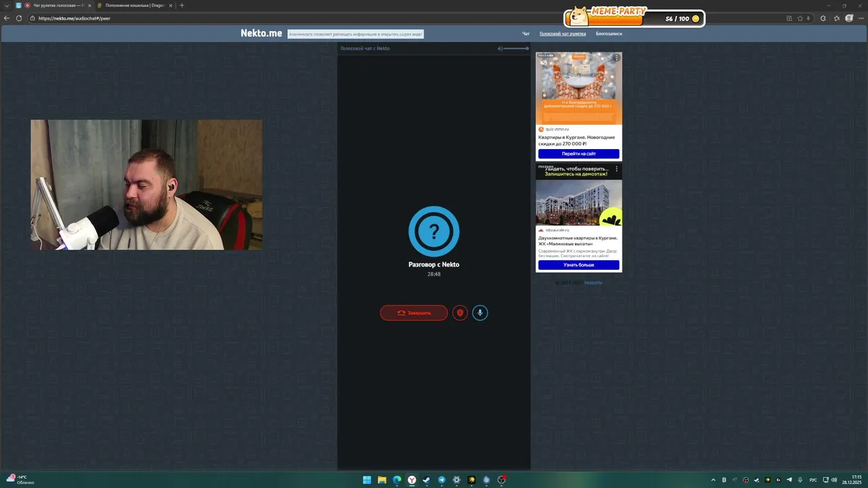The height and width of the screenshot is (488, 868).
Task: Click the Kurgan apartments discount ad image
Action: pyautogui.click(x=578, y=88)
